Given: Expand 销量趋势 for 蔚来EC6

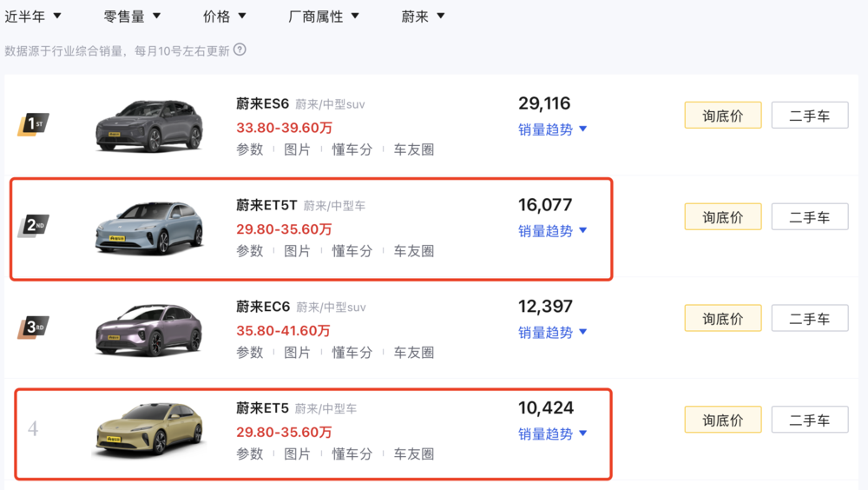Looking at the screenshot, I should (552, 333).
